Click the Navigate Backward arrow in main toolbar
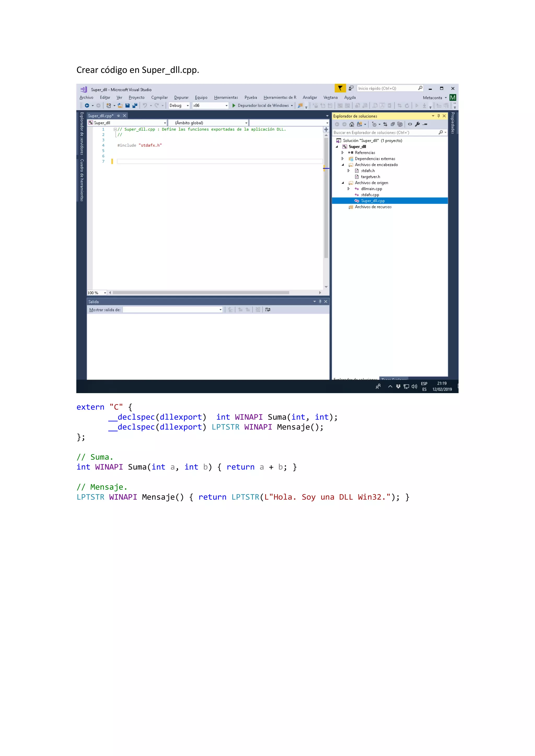 tap(87, 106)
